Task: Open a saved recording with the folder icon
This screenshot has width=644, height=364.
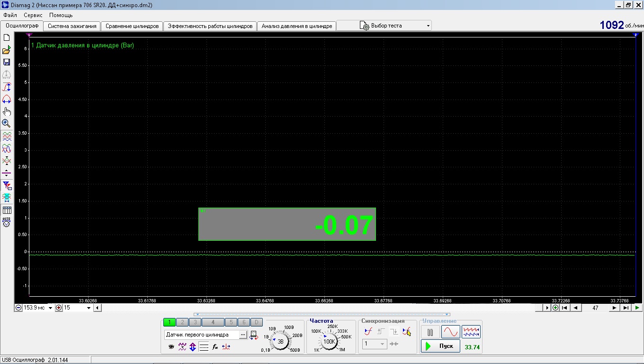Action: point(7,50)
